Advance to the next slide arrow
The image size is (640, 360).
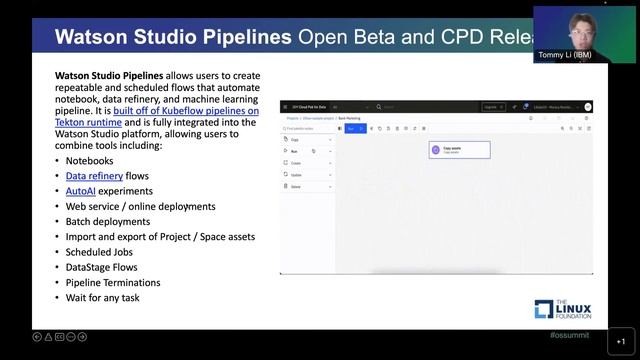[82, 337]
